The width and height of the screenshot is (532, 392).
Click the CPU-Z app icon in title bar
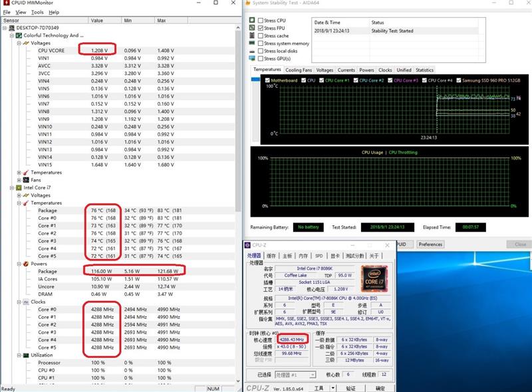click(248, 245)
